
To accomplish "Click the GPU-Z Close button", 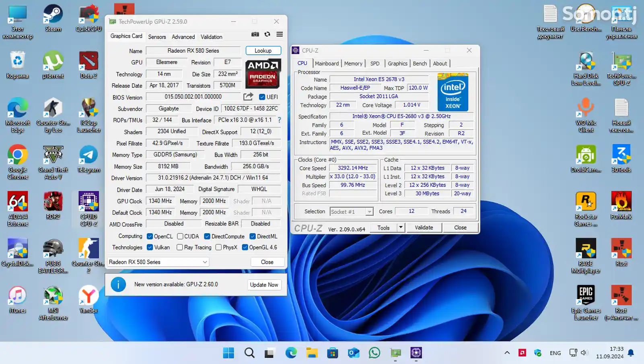I will [267, 262].
